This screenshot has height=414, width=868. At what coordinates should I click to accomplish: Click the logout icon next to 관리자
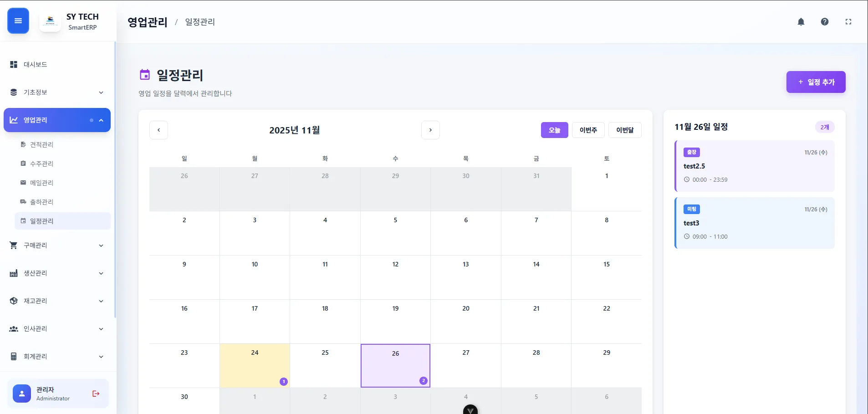96,394
